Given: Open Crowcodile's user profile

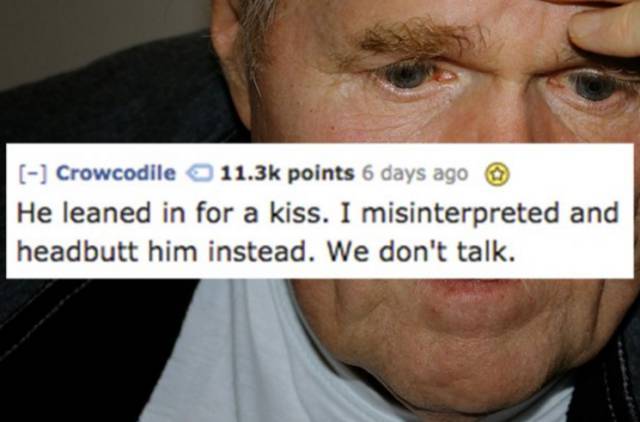Looking at the screenshot, I should coord(116,173).
